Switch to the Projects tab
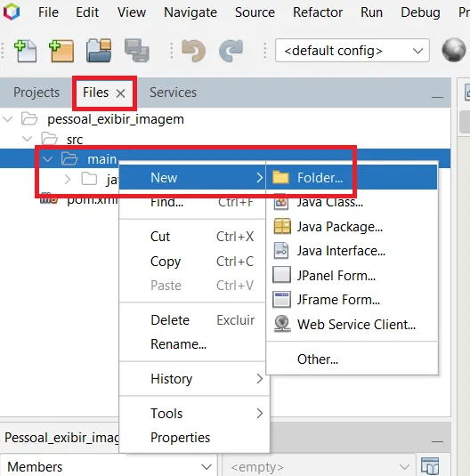Screen dimensions: 470x476 click(x=36, y=93)
